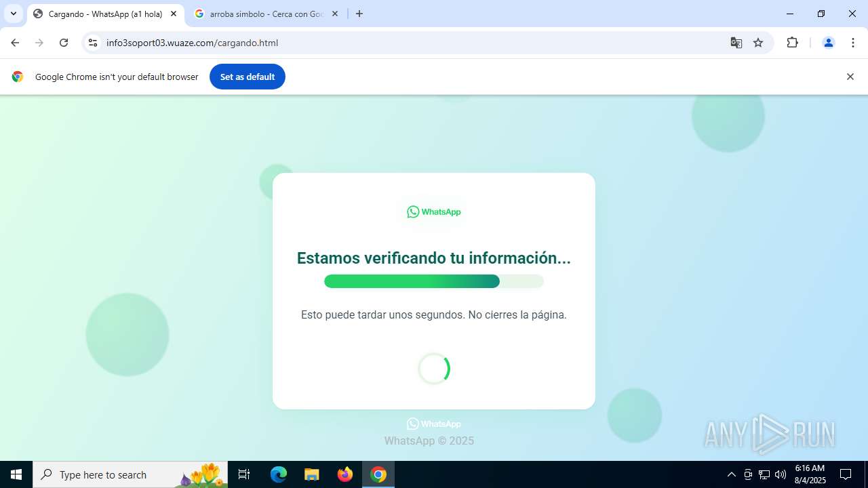View site information icon in address bar
The height and width of the screenshot is (488, 868).
pyautogui.click(x=93, y=43)
